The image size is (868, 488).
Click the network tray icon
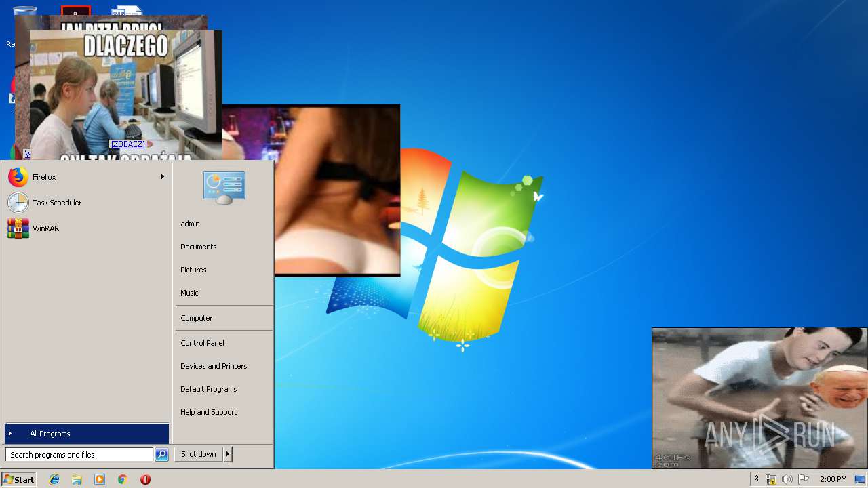(771, 479)
